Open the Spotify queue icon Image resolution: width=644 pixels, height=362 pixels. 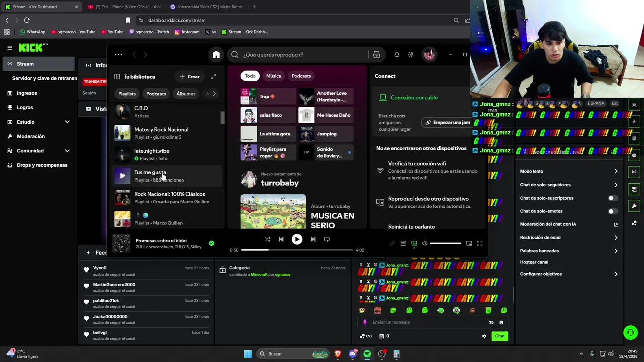click(403, 243)
